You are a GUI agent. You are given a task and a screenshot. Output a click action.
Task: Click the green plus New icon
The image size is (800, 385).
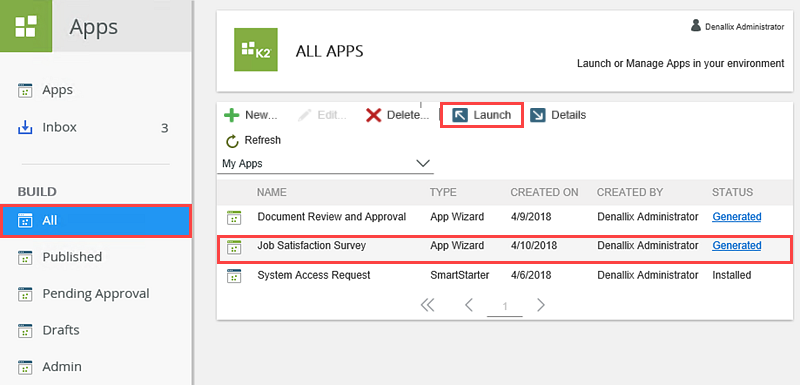point(232,115)
